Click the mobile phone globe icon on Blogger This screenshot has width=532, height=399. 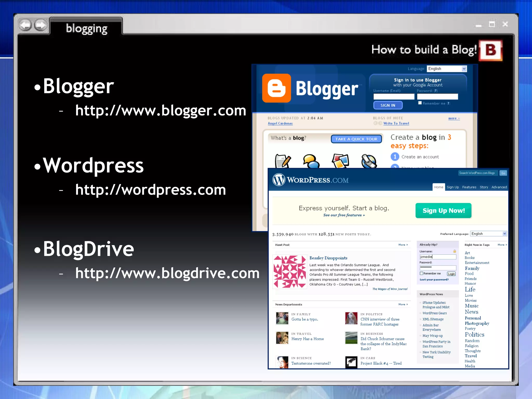369,161
